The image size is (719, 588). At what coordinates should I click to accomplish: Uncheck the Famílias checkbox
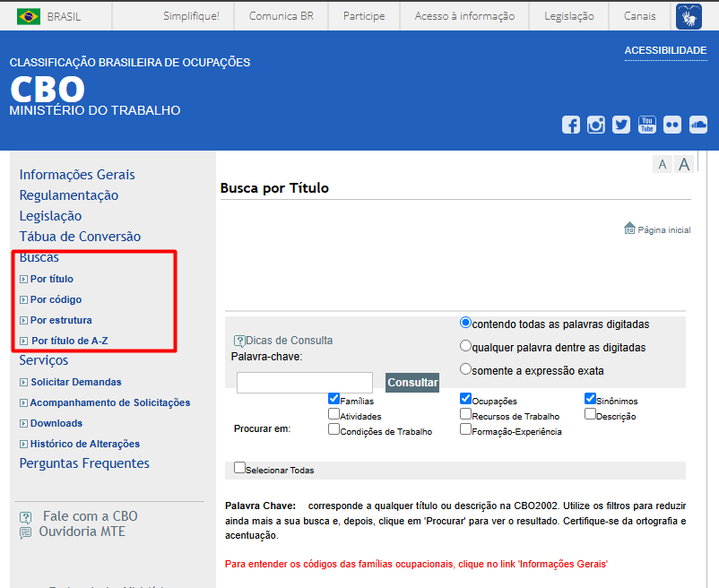(334, 399)
